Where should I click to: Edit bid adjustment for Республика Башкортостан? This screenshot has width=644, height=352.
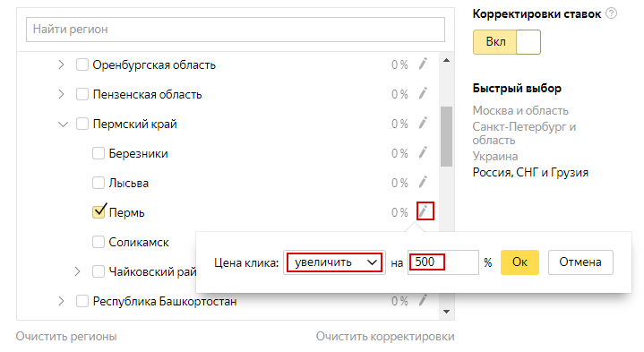[x=423, y=300]
